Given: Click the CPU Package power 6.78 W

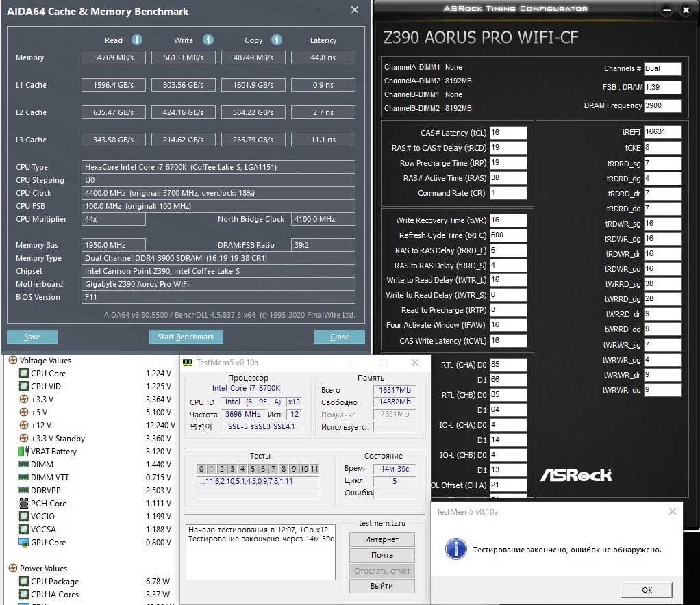Looking at the screenshot, I should (158, 581).
